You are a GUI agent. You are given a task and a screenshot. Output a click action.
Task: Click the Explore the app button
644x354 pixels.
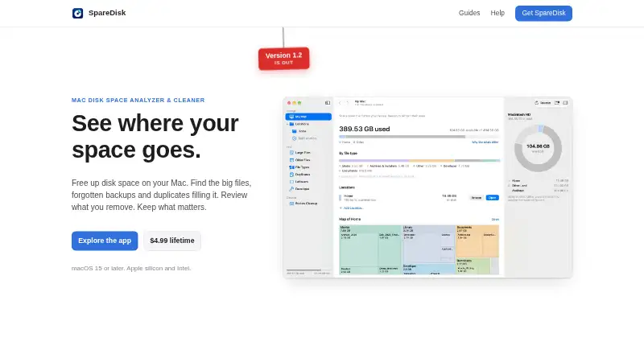click(105, 241)
